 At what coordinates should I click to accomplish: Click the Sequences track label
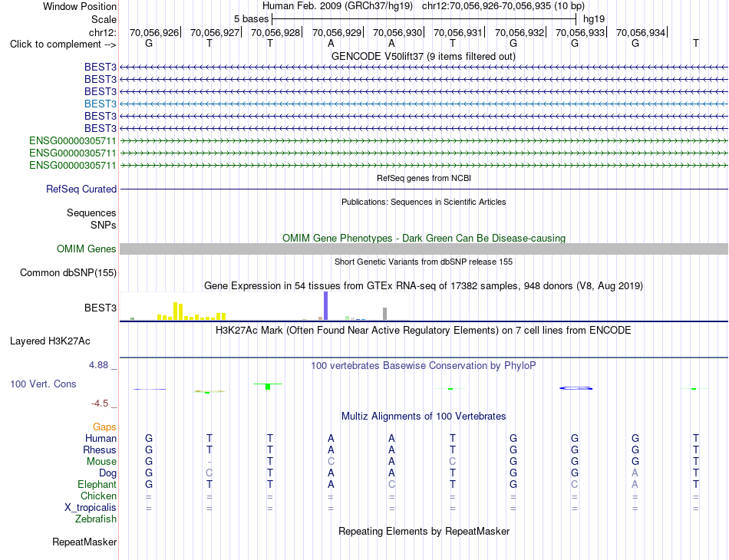91,212
